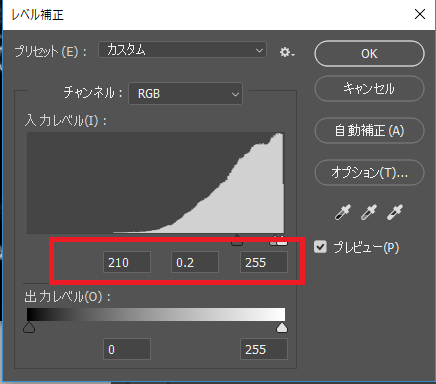The height and width of the screenshot is (384, 436).
Task: Toggle the プレビュー(P) checkbox
Action: pyautogui.click(x=320, y=247)
